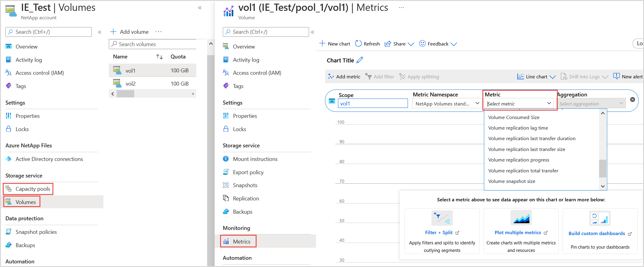The image size is (644, 267).
Task: Remove the metric row with the X icon
Action: 633,99
